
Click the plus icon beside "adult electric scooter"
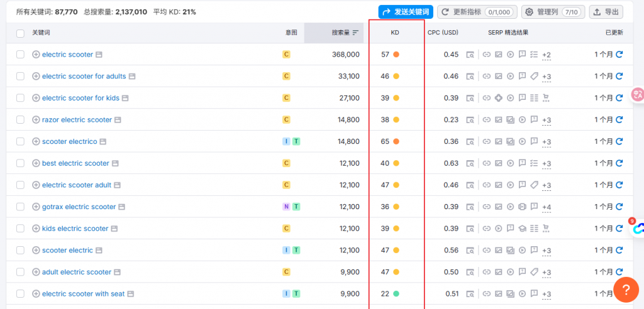pos(36,272)
